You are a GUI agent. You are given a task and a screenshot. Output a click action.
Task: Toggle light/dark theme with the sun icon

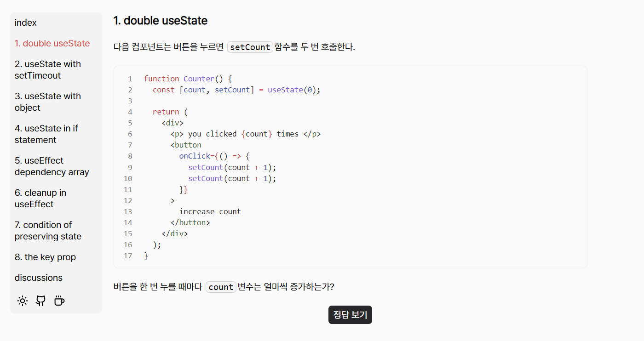22,301
